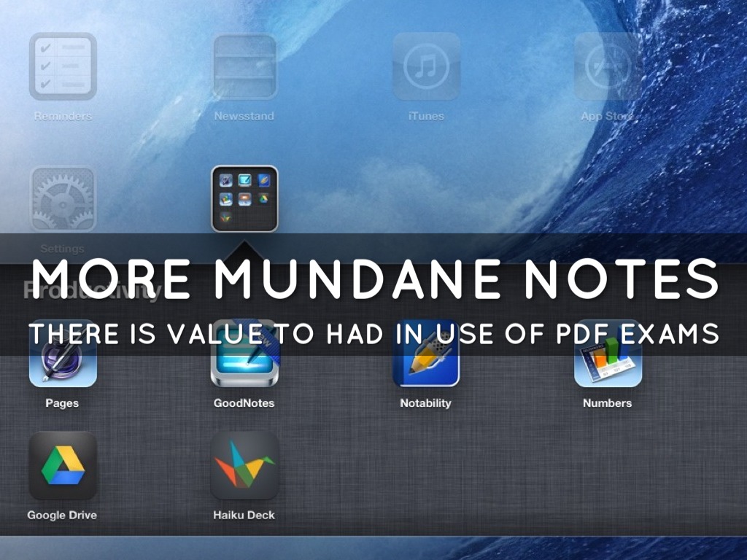747x560 pixels.
Task: Open the Newsstand shelf icon
Action: coord(244,66)
